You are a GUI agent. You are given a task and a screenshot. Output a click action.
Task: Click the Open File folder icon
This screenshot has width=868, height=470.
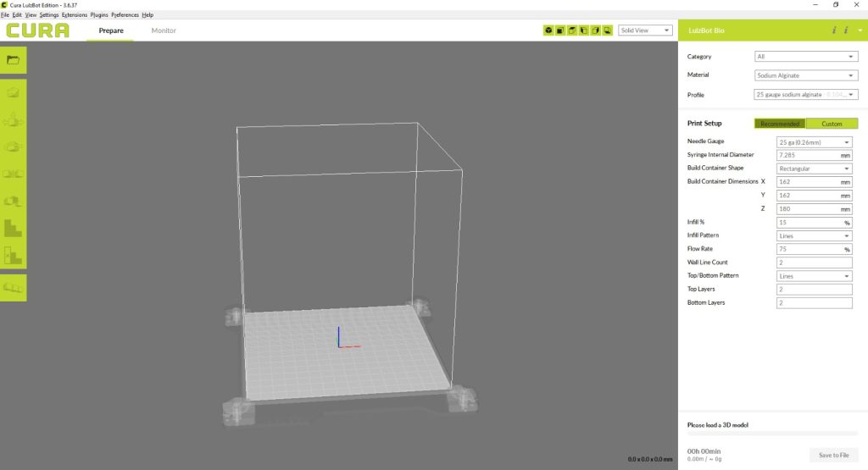[x=14, y=60]
